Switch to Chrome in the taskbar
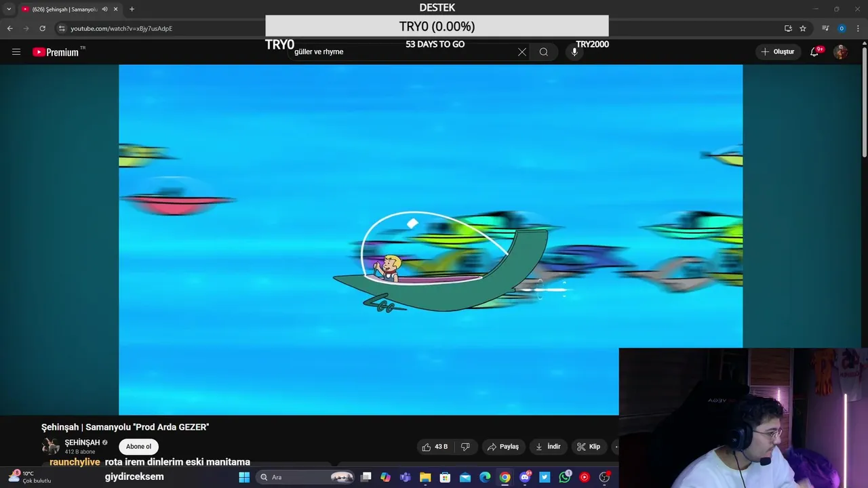Screen dimensions: 868x488 coord(505,477)
